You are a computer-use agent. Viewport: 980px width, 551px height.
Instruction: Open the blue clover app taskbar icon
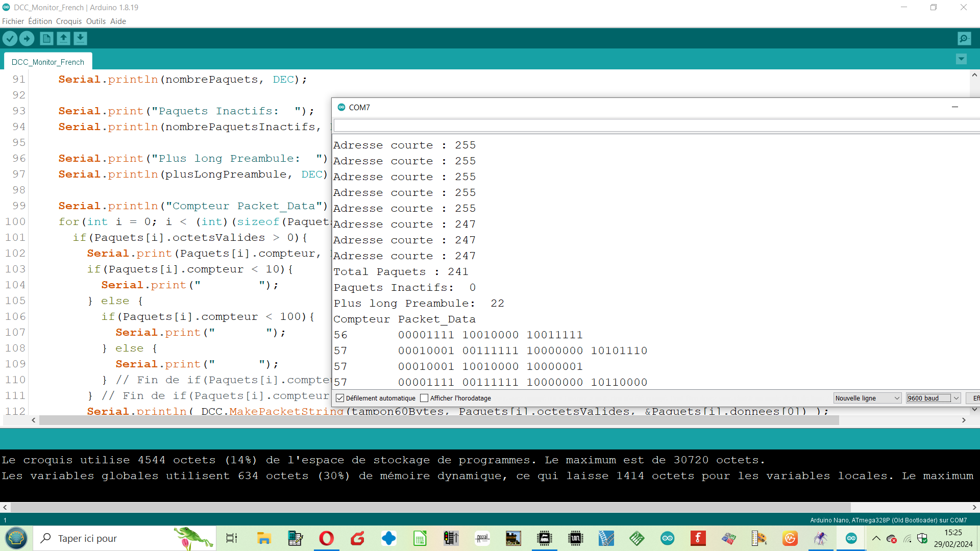(388, 538)
